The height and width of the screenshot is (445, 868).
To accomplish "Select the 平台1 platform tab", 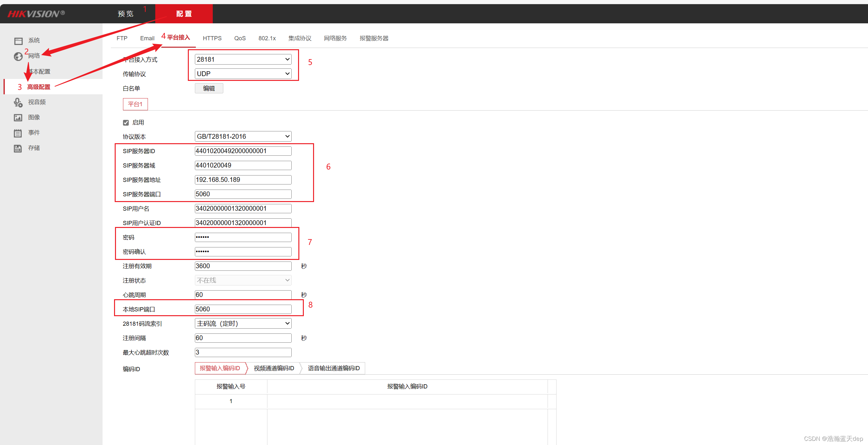I will click(135, 104).
